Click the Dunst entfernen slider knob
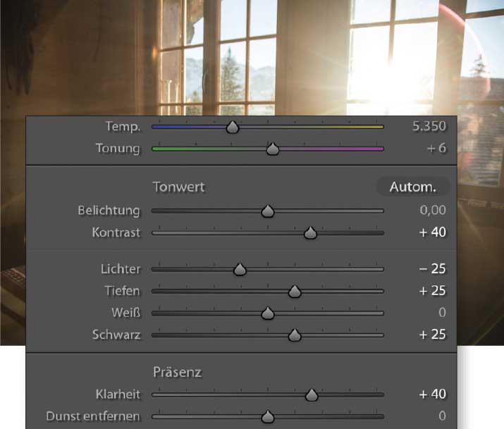The height and width of the screenshot is (429, 504). [x=267, y=417]
